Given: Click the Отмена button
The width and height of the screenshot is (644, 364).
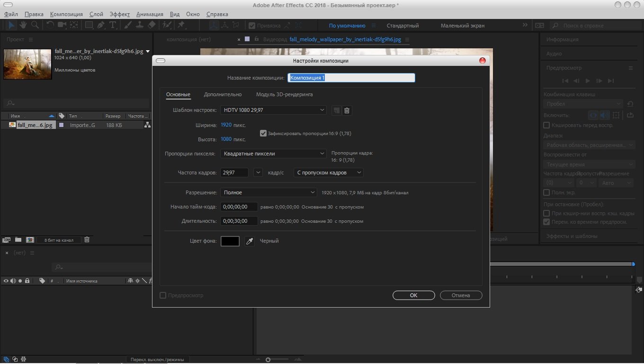Looking at the screenshot, I should point(461,295).
